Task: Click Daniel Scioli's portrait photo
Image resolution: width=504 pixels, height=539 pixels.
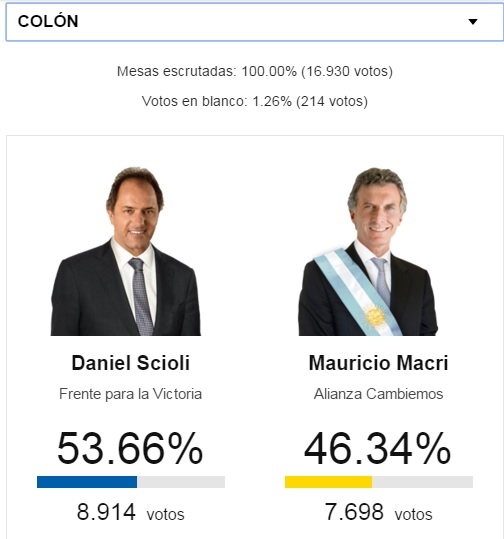Action: (126, 251)
